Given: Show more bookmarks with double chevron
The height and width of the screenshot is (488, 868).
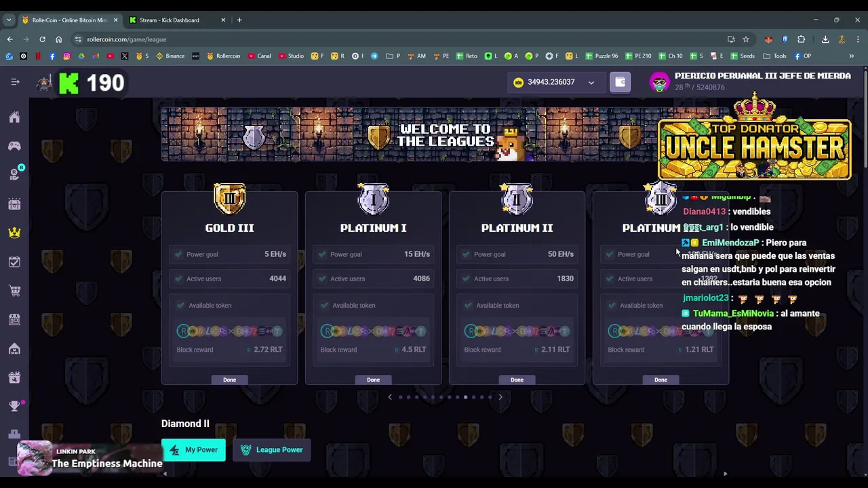Looking at the screenshot, I should [851, 56].
